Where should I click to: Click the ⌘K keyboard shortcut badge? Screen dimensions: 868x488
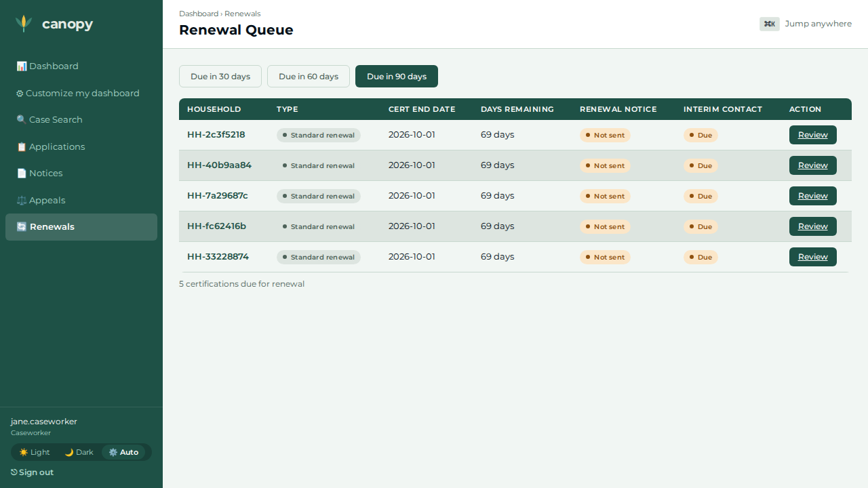click(770, 24)
